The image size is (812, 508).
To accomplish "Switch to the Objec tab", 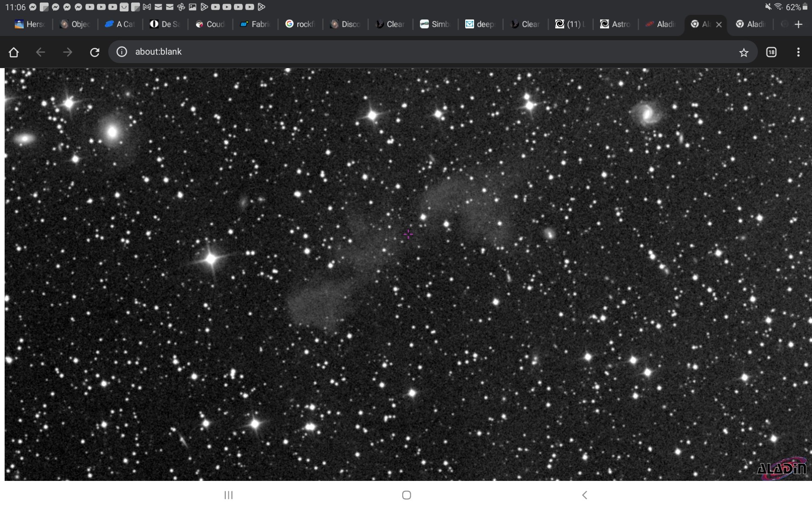I will [75, 25].
